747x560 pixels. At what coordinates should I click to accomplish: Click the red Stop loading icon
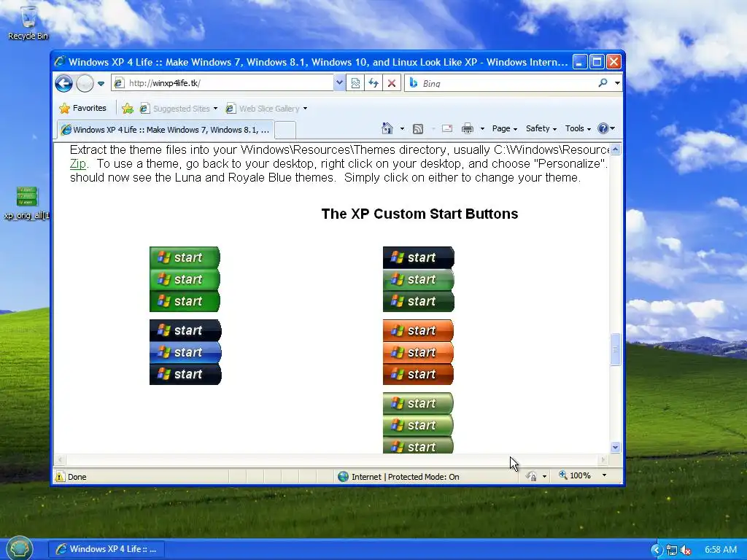(392, 83)
